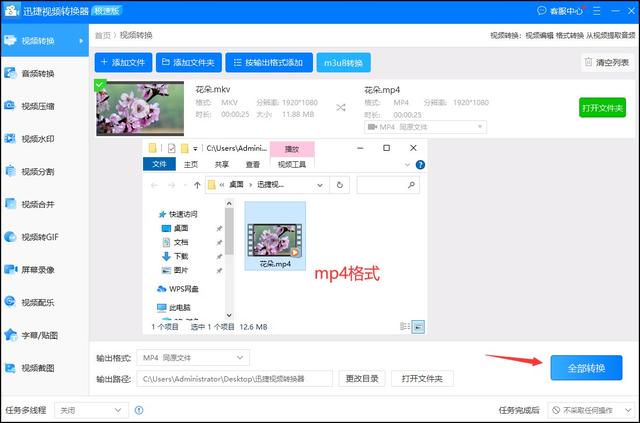Click the shuffle convert arrows icon
Screen dimensions: 640x423
click(x=341, y=108)
